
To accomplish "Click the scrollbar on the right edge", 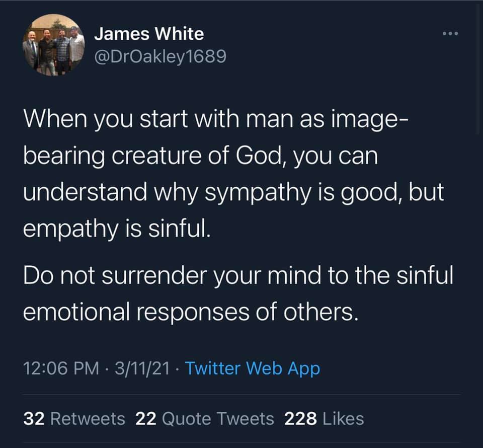I will 478,68.
